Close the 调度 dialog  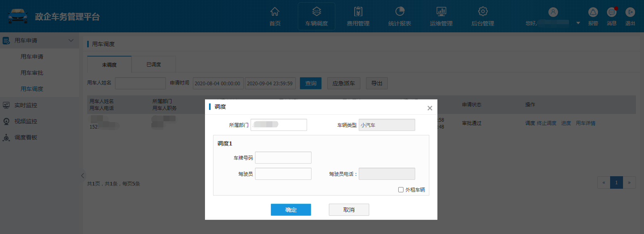pyautogui.click(x=430, y=108)
